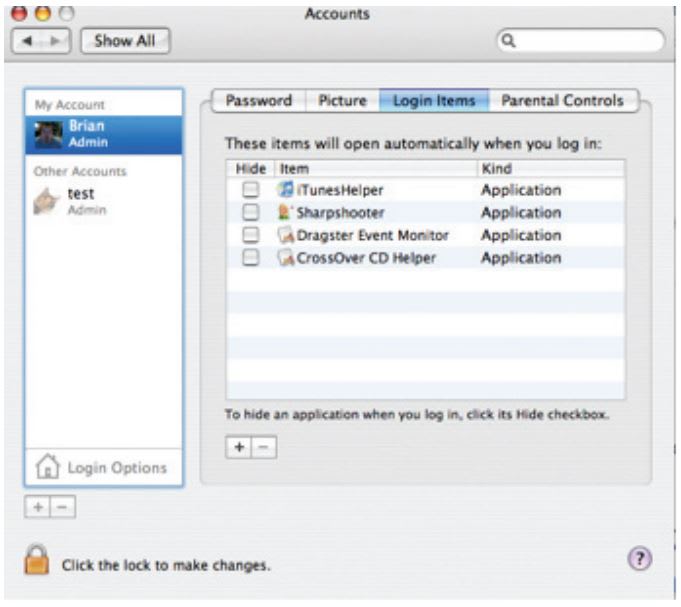Select the Sharpshooter row text
681x607 pixels.
(340, 213)
